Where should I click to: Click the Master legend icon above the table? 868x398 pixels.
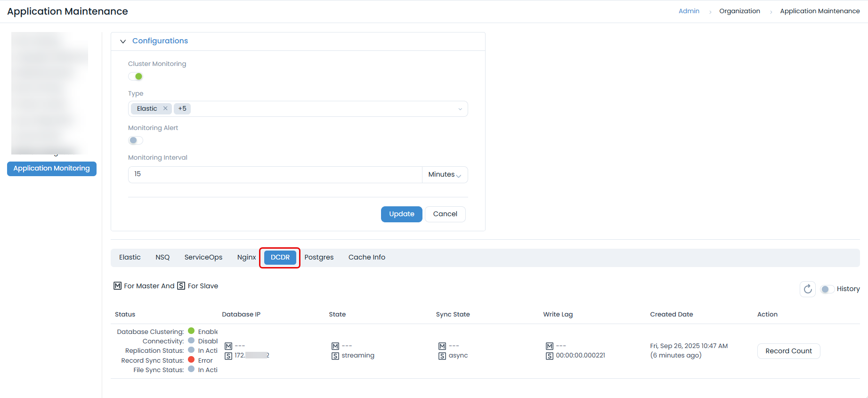(118, 286)
